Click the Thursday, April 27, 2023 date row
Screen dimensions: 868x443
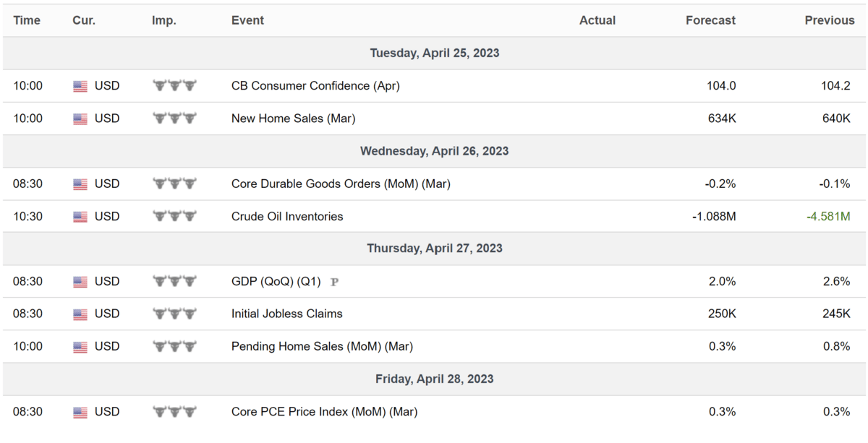point(434,249)
